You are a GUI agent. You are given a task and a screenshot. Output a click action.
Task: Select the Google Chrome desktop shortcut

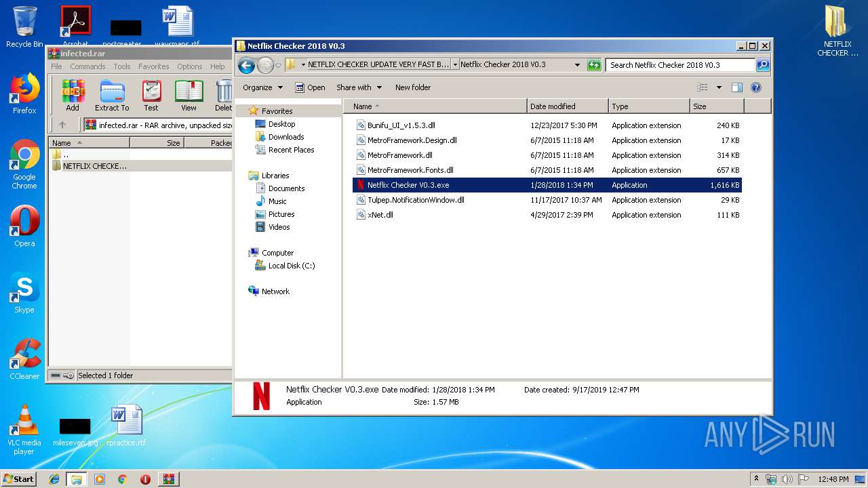point(24,165)
